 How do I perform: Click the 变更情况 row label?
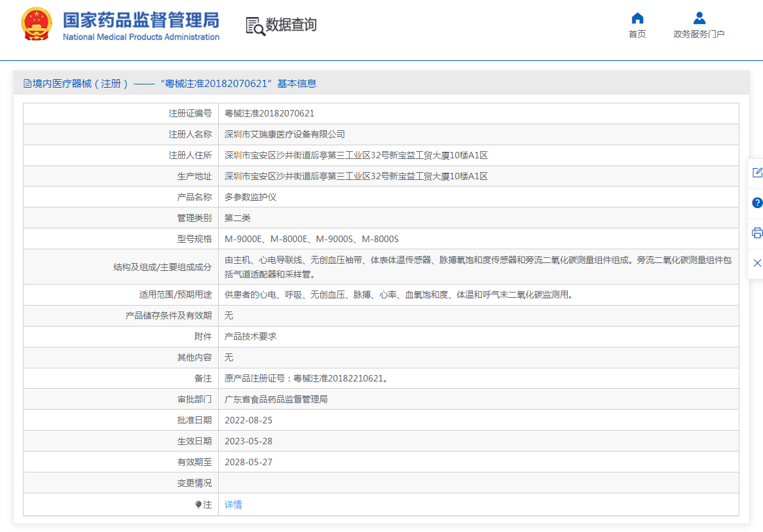pyautogui.click(x=194, y=483)
